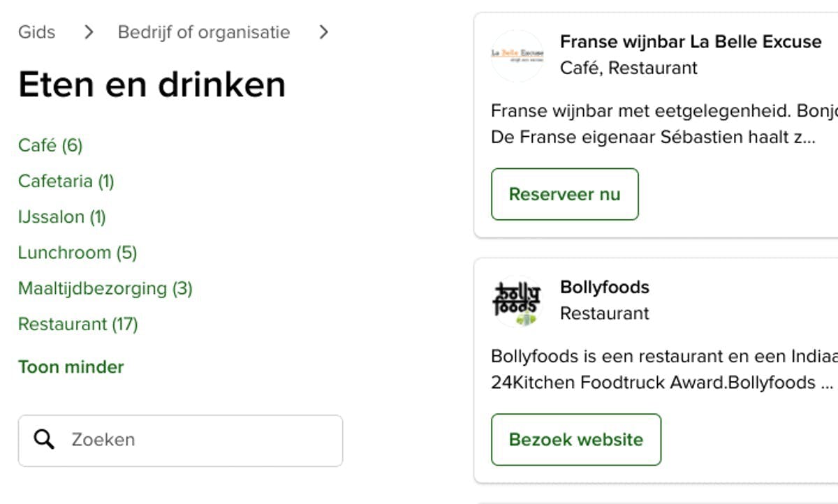Filter by Cafetaria category
The image size is (838, 504).
(66, 181)
